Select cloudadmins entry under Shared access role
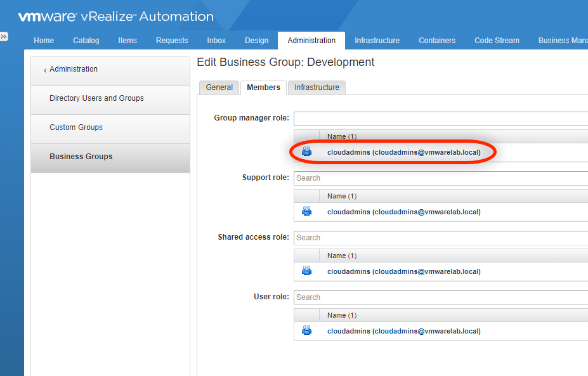The image size is (588, 376). pyautogui.click(x=403, y=271)
